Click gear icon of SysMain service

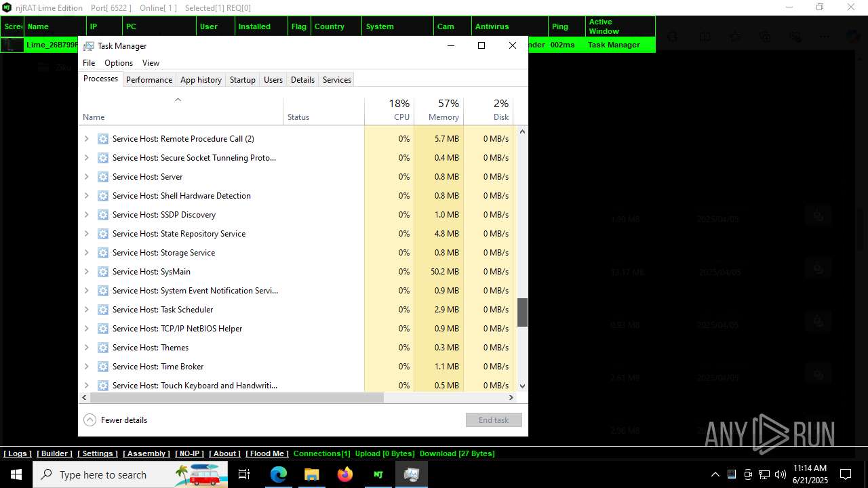pyautogui.click(x=103, y=272)
